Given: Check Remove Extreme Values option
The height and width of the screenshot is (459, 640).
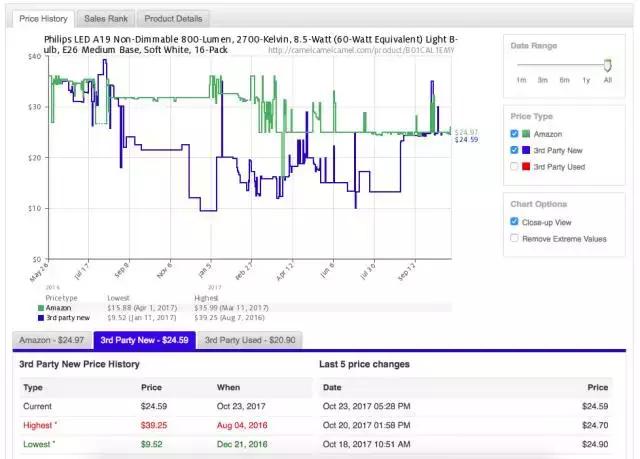Looking at the screenshot, I should pyautogui.click(x=514, y=238).
